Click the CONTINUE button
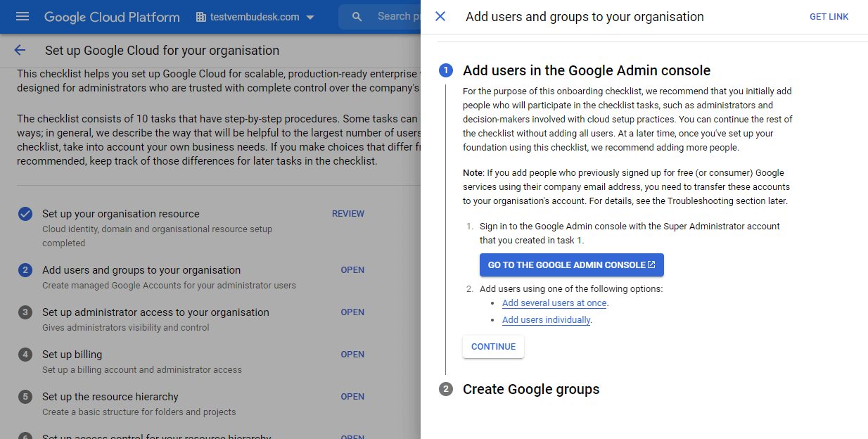 493,347
